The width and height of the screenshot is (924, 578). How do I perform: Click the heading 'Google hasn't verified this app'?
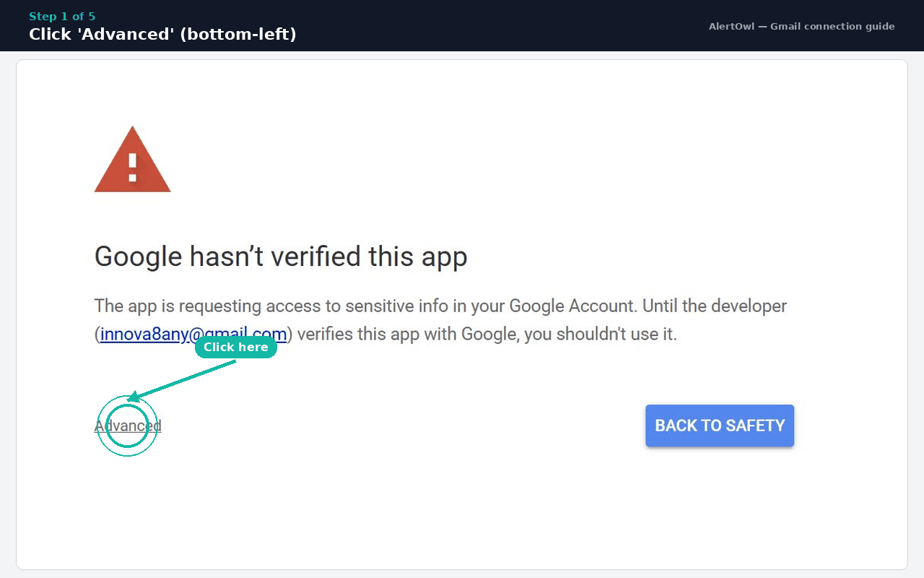281,256
